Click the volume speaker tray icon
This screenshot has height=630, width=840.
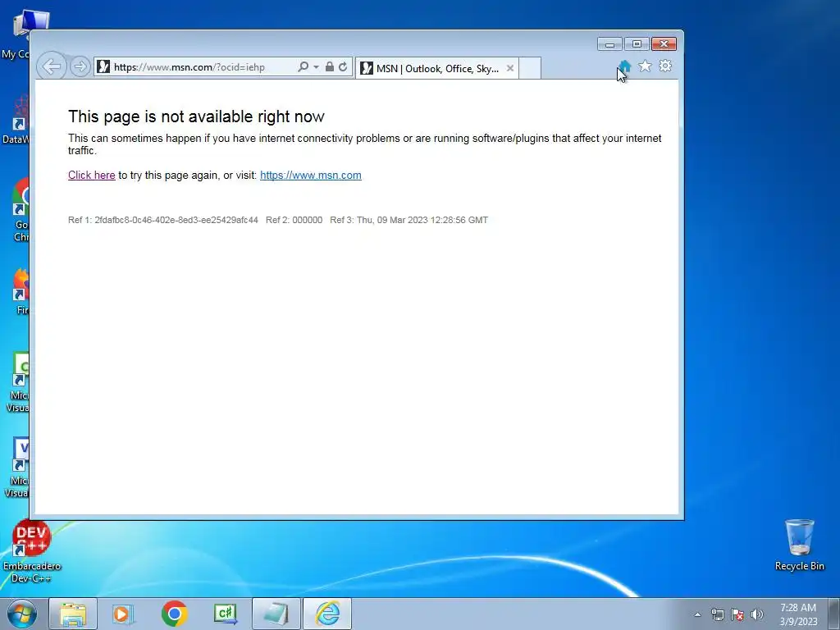click(757, 614)
